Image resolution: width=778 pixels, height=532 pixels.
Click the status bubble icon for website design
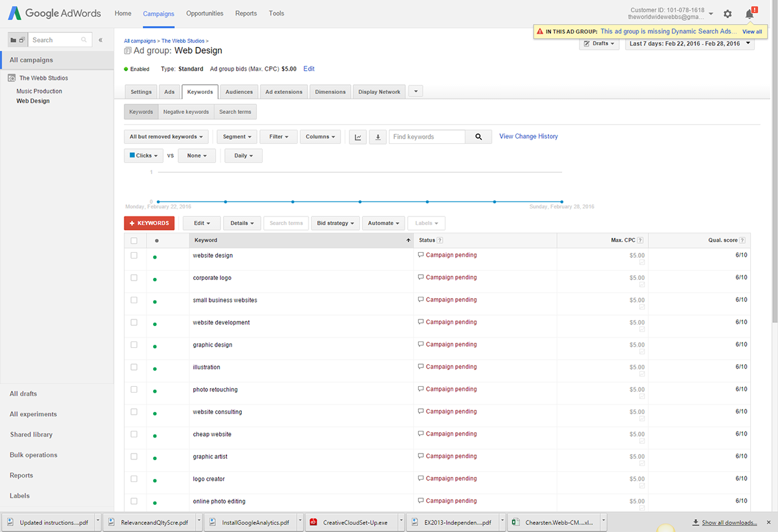421,255
